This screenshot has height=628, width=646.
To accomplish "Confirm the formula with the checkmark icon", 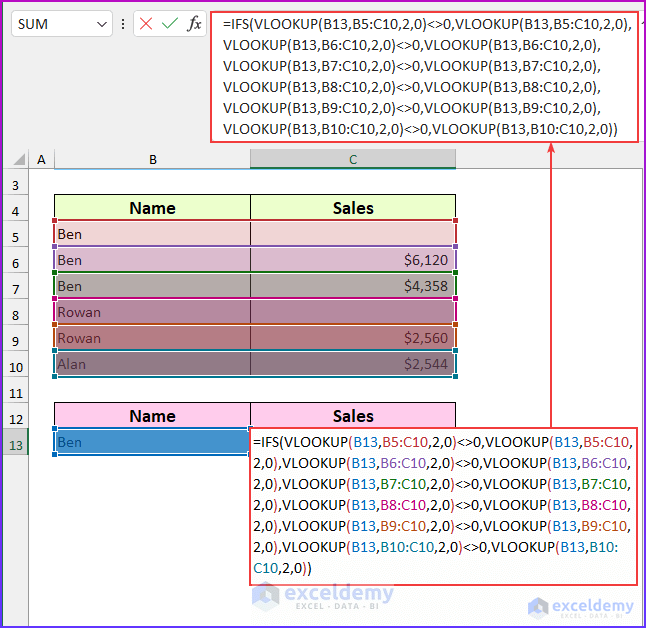I will click(x=170, y=23).
